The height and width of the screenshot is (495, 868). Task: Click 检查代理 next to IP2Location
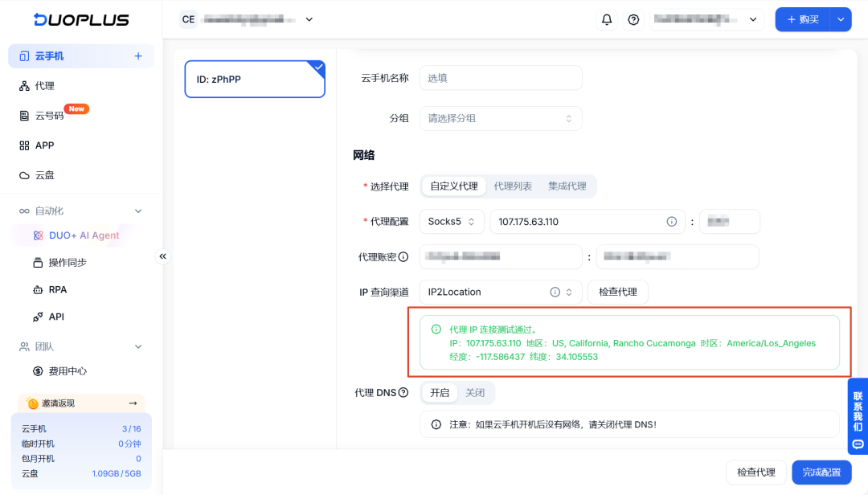pyautogui.click(x=618, y=292)
